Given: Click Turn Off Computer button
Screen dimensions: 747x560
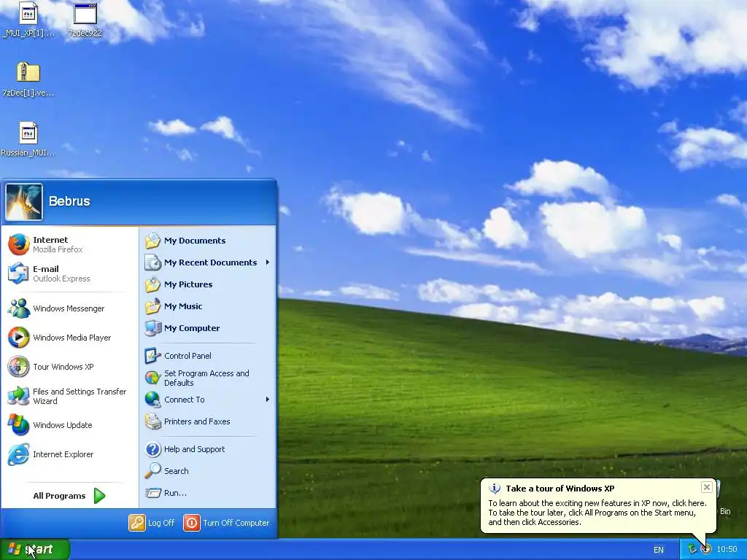Looking at the screenshot, I should pyautogui.click(x=226, y=522).
